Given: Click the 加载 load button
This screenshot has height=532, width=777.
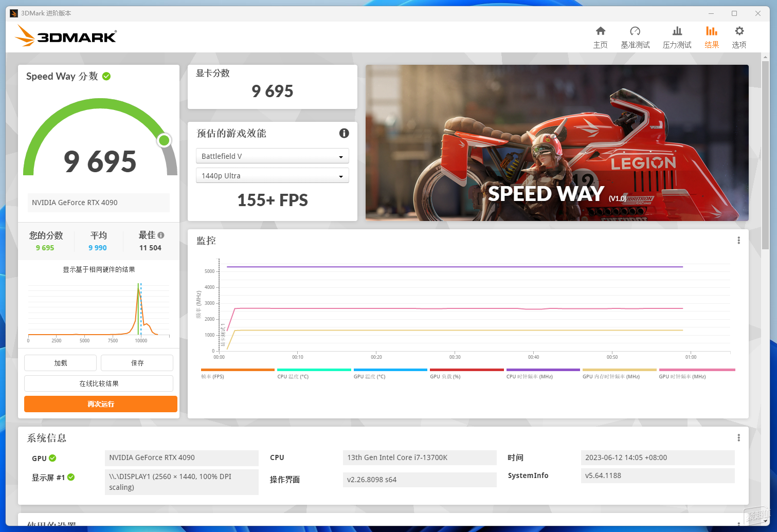Looking at the screenshot, I should coord(60,363).
